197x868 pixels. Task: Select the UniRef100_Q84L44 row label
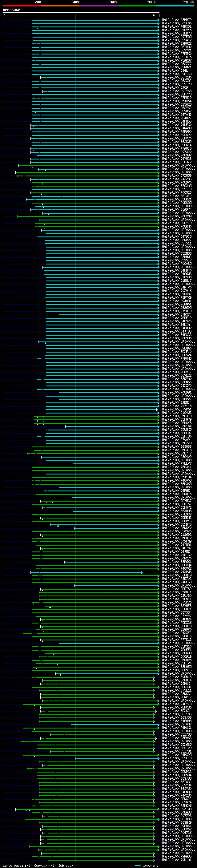point(177,71)
